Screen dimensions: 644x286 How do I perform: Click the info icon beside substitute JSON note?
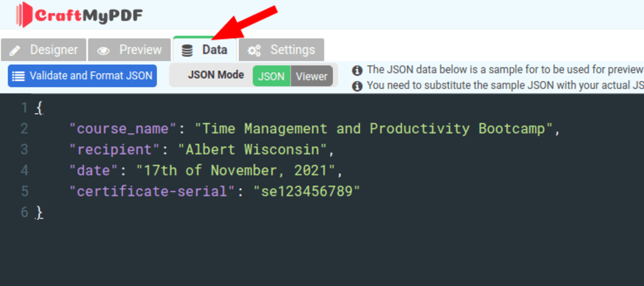click(x=357, y=86)
